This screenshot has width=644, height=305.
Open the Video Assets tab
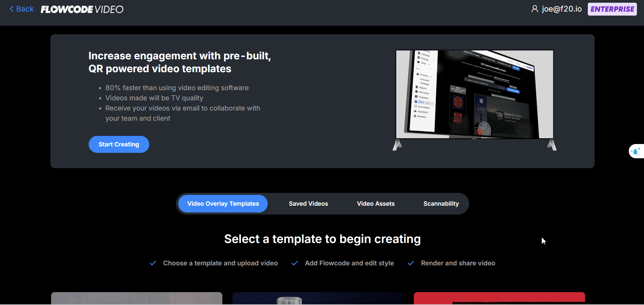coord(376,204)
